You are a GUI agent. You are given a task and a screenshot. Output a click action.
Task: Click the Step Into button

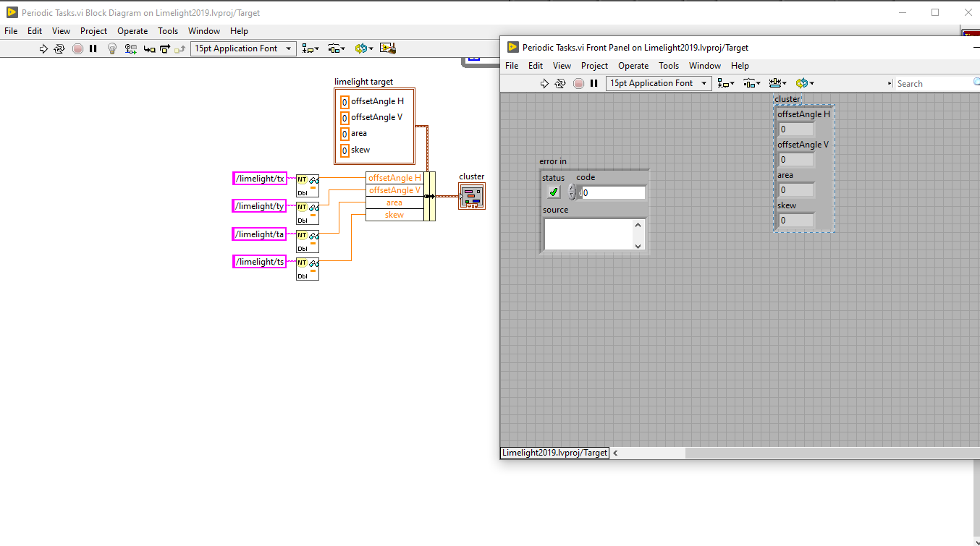[x=149, y=48]
